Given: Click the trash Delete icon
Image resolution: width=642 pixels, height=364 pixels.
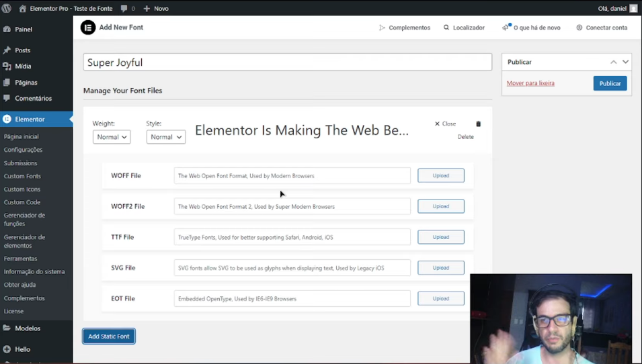Looking at the screenshot, I should coord(479,124).
